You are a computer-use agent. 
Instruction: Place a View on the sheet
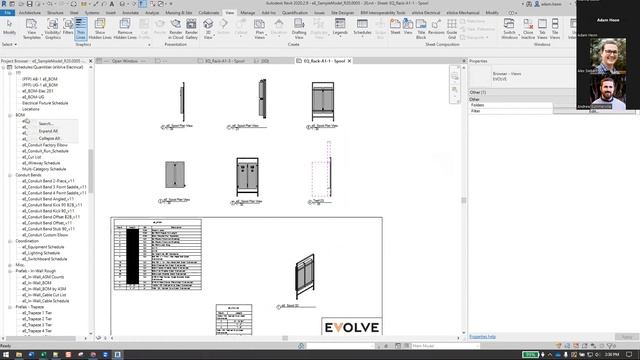click(408, 27)
